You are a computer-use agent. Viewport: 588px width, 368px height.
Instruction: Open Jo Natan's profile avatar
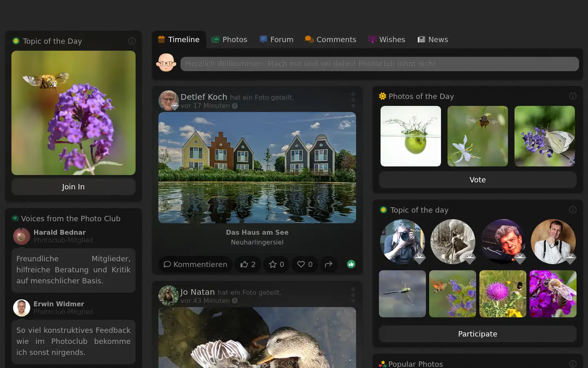[169, 296]
